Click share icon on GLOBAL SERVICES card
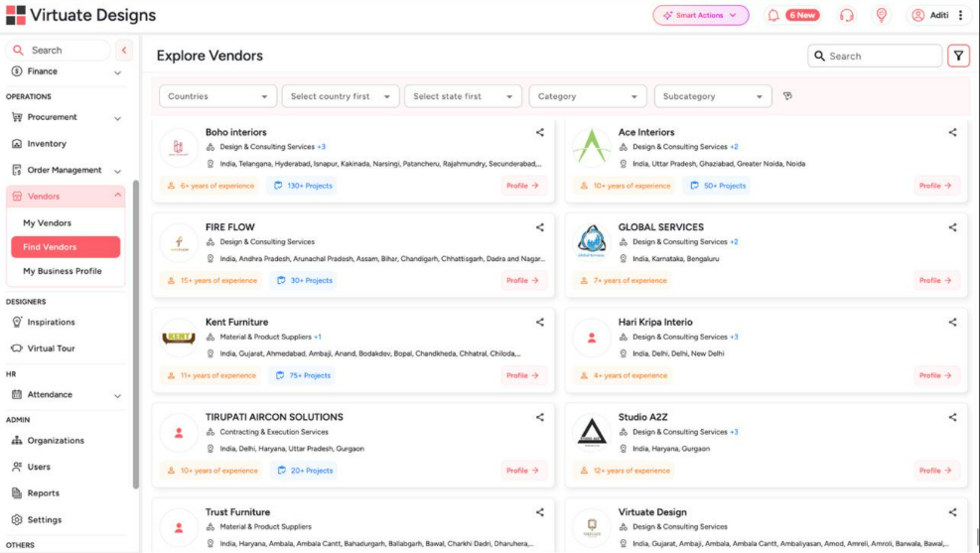This screenshot has height=553, width=980. [x=952, y=227]
